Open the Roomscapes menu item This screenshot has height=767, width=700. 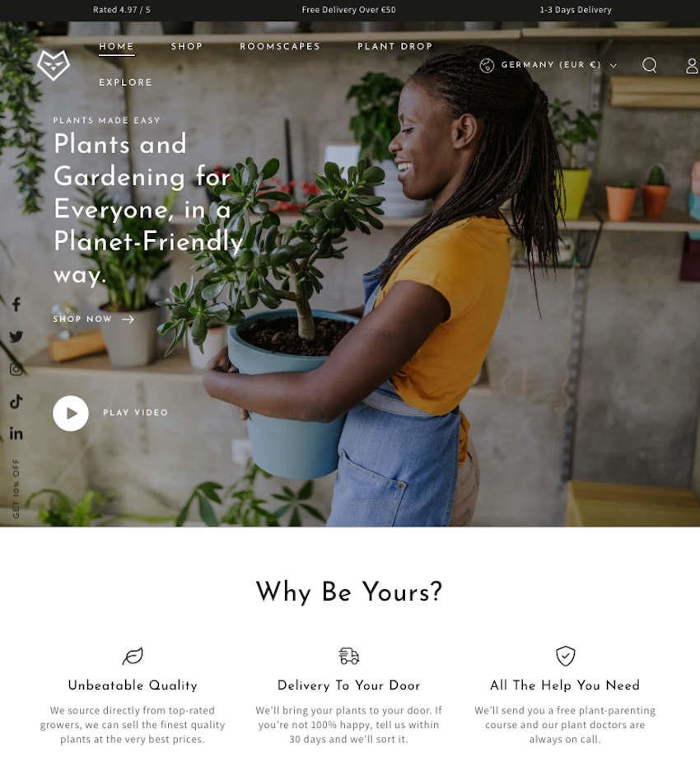point(280,46)
